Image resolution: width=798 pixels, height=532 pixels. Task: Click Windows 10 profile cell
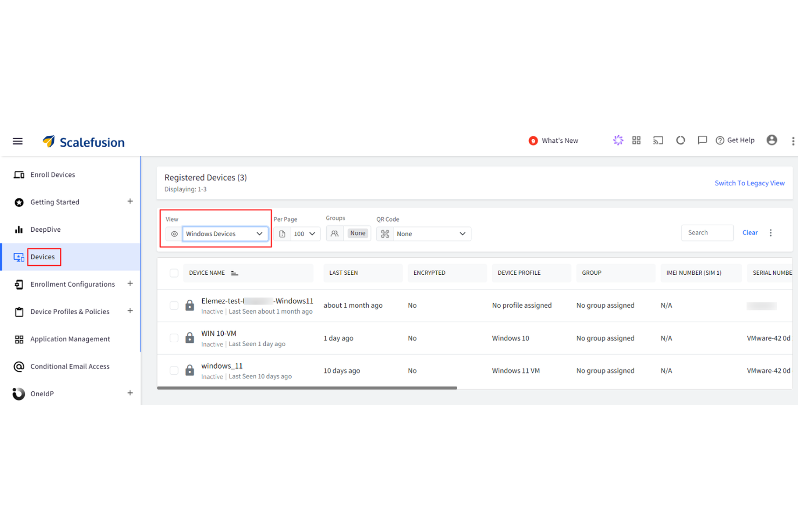(x=511, y=338)
